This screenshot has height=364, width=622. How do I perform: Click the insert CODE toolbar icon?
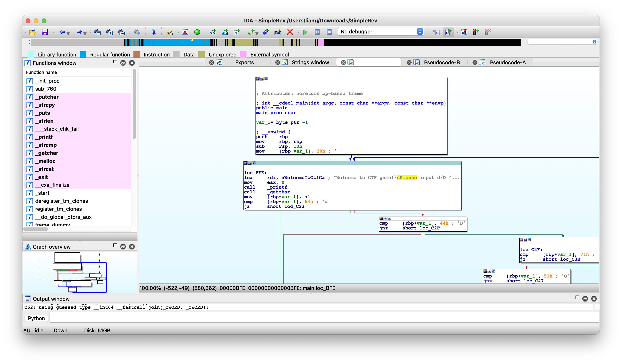[x=213, y=32]
